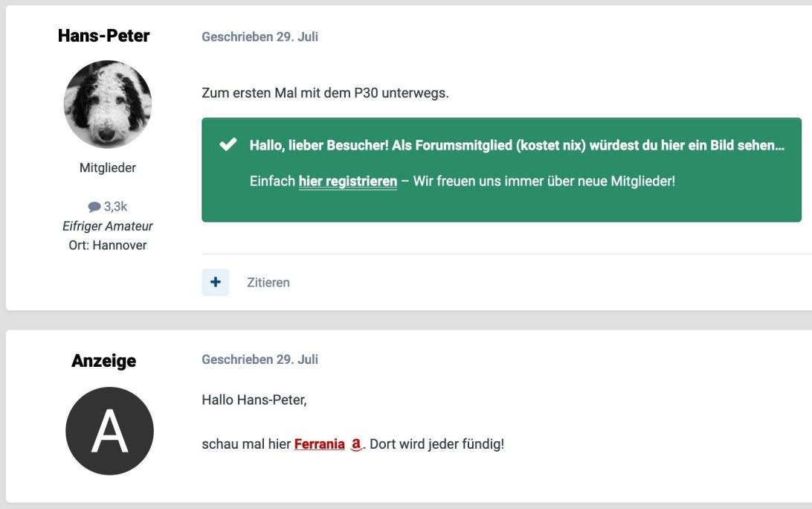Viewport: 812px width, 509px height.
Task: Click the 'Ort: Hannover' location text
Action: 108,245
